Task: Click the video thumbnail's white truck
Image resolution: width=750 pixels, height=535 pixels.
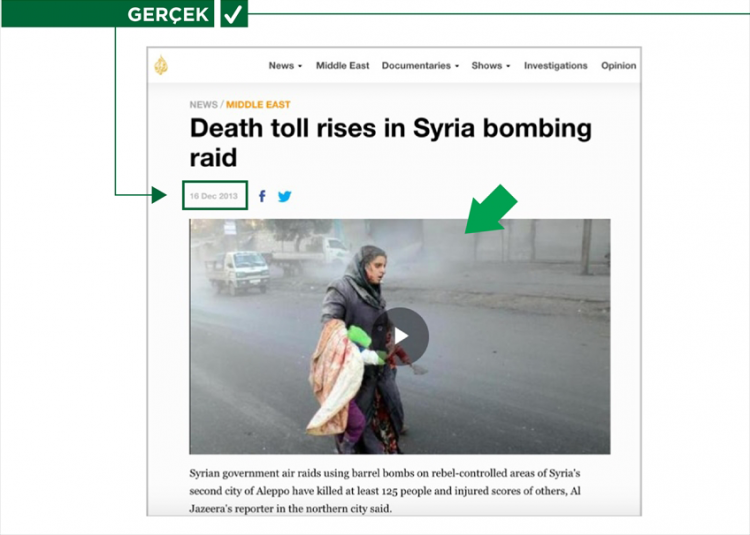Action: pyautogui.click(x=238, y=271)
